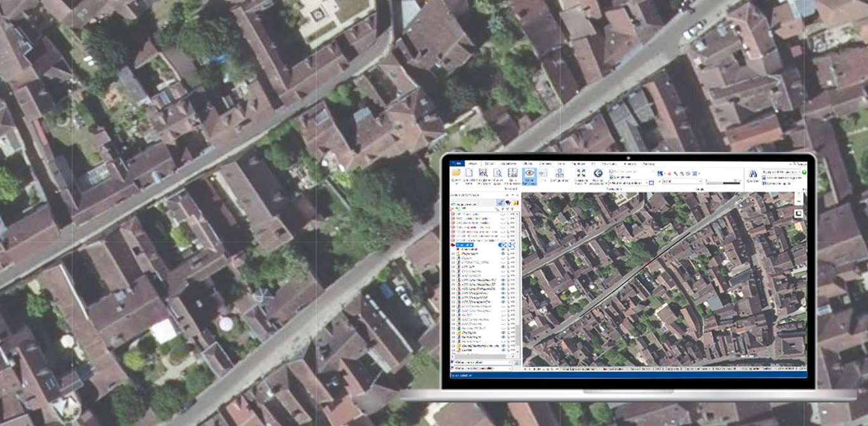Image resolution: width=868 pixels, height=426 pixels.
Task: Toggle the eye on the blue selected layer row
Action: pos(503,245)
